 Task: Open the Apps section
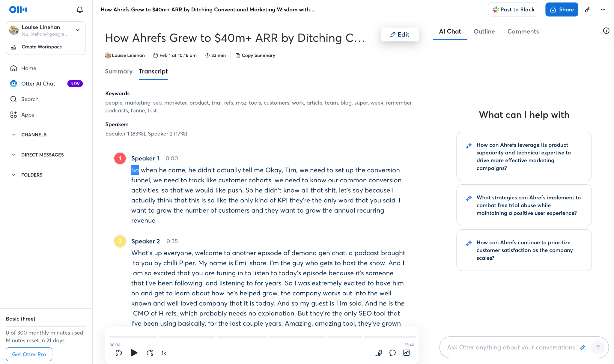28,115
